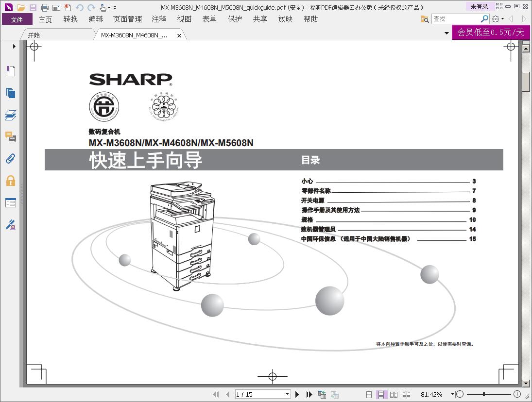Open the 视图 ribbon tab
Screen dimensions: 532x402
tap(184, 19)
